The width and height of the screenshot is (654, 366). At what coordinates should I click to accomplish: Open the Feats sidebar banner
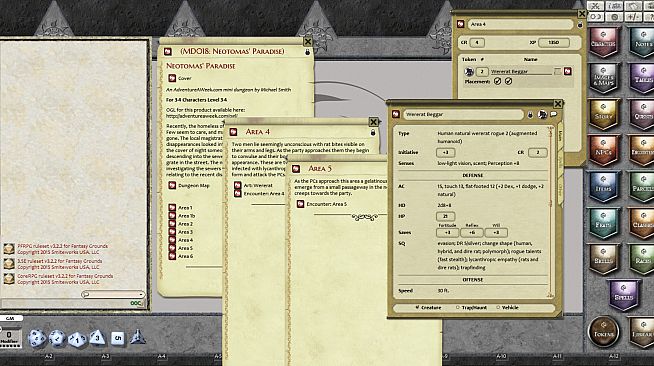pos(603,223)
